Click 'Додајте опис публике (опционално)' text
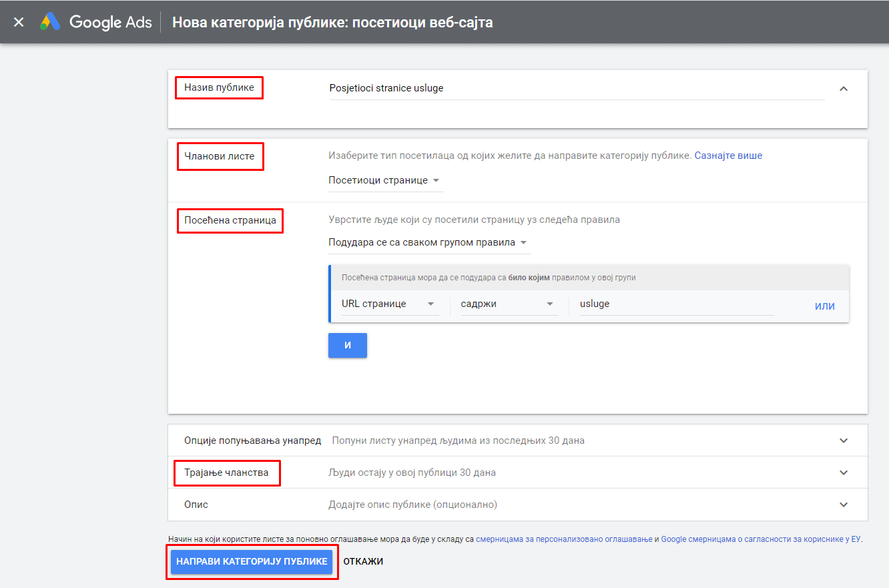This screenshot has height=588, width=889. point(412,505)
